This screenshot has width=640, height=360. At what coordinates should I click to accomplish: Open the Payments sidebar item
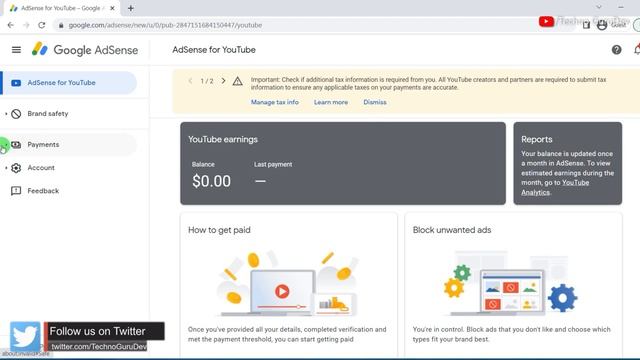pos(69,144)
